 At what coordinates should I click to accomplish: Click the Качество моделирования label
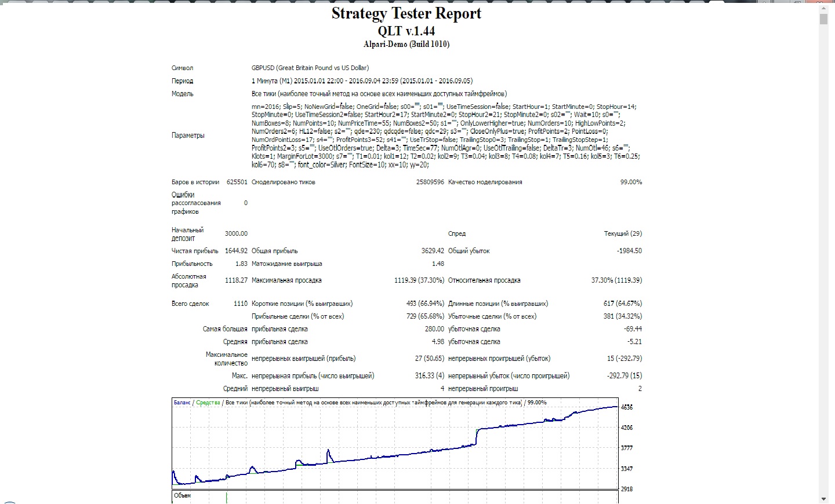tap(485, 182)
